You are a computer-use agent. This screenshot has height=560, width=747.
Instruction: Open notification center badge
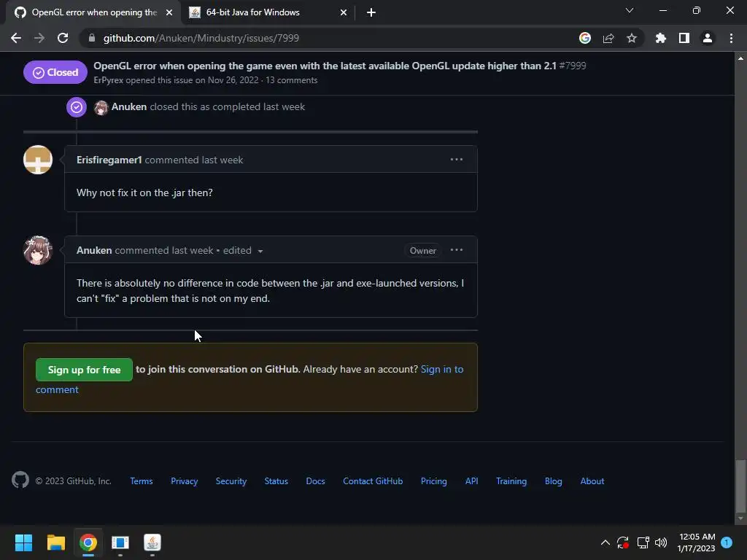[x=727, y=542]
